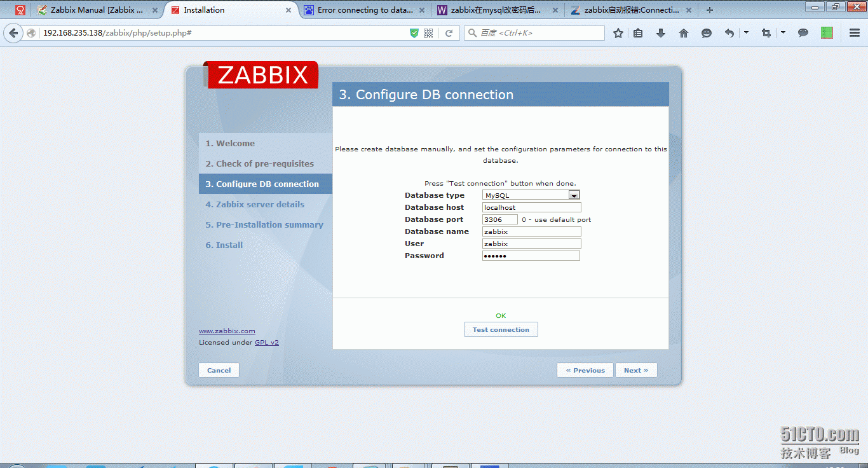Image resolution: width=868 pixels, height=468 pixels.
Task: Click the chat bubble toolbar icon
Action: pos(803,33)
